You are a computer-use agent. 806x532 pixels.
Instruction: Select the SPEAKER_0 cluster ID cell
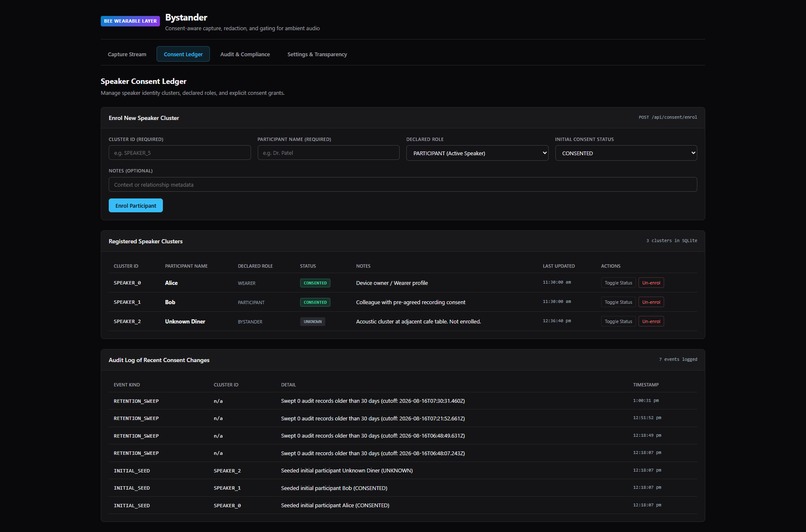click(x=127, y=283)
